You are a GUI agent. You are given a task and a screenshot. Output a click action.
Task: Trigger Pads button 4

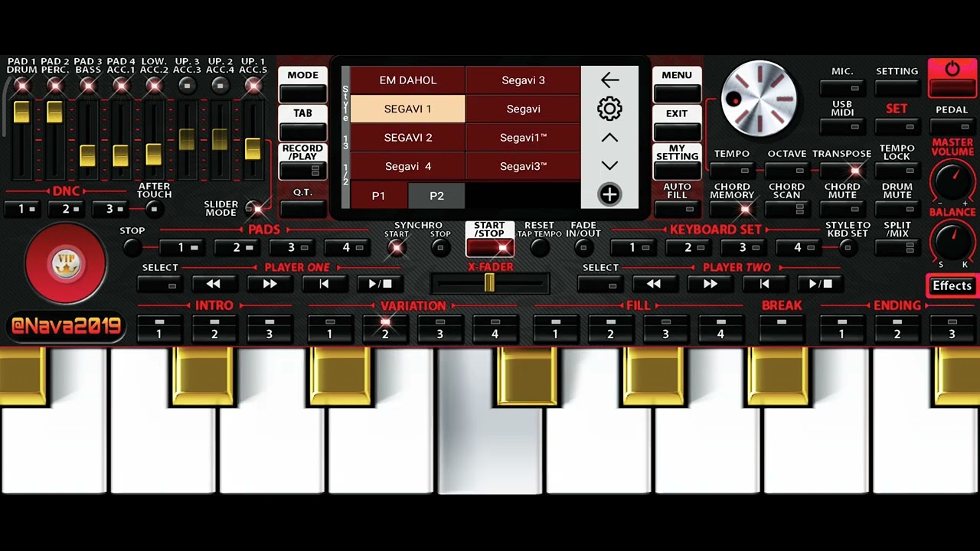pos(346,247)
